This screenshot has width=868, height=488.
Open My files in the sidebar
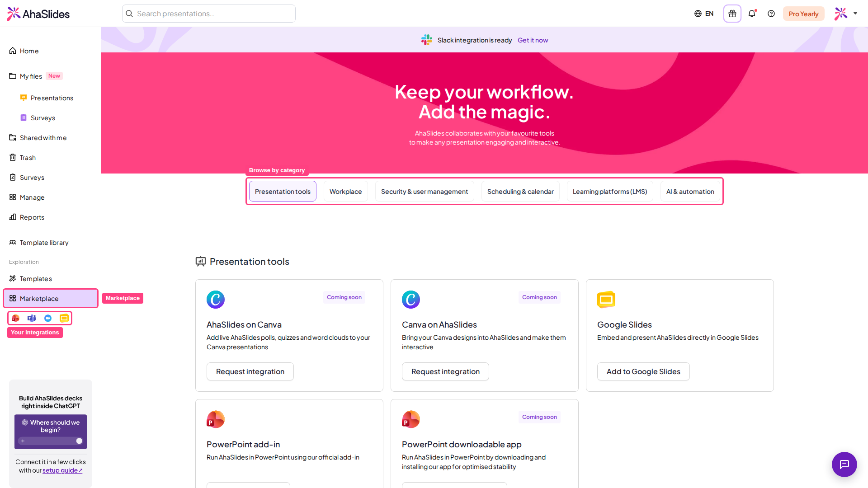(x=51, y=76)
